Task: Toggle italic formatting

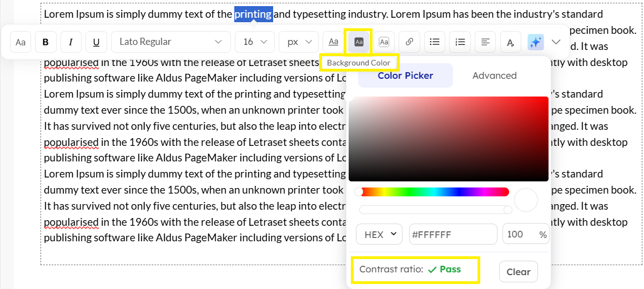Action: tap(71, 42)
